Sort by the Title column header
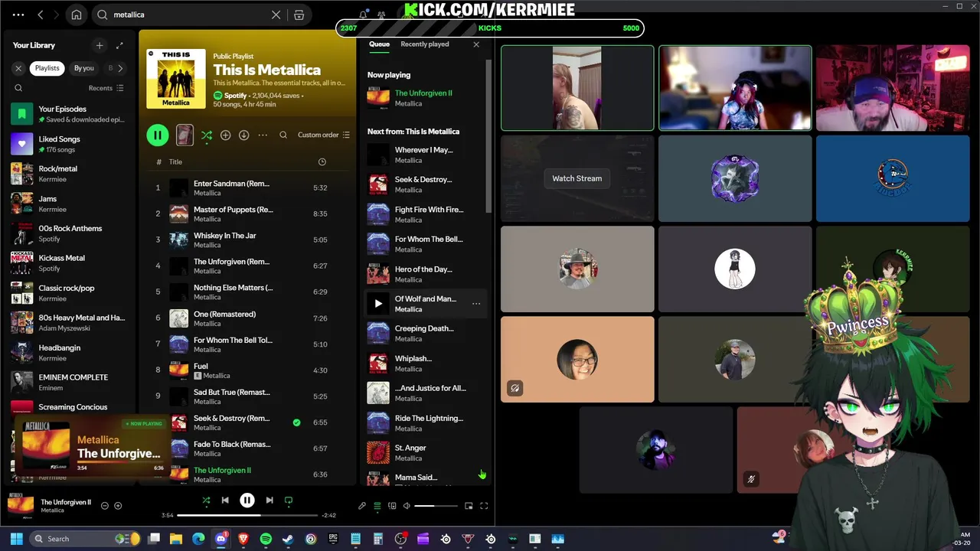The width and height of the screenshot is (980, 551). (x=175, y=162)
